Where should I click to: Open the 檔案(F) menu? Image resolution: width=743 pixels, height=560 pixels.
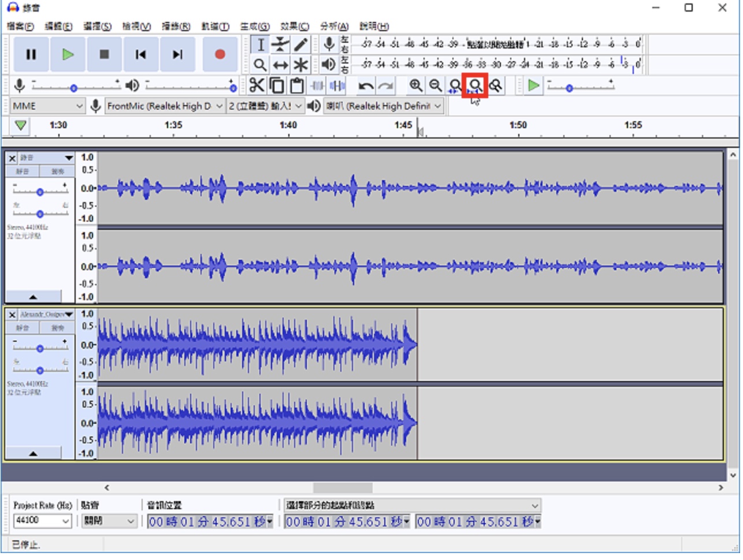tap(20, 27)
